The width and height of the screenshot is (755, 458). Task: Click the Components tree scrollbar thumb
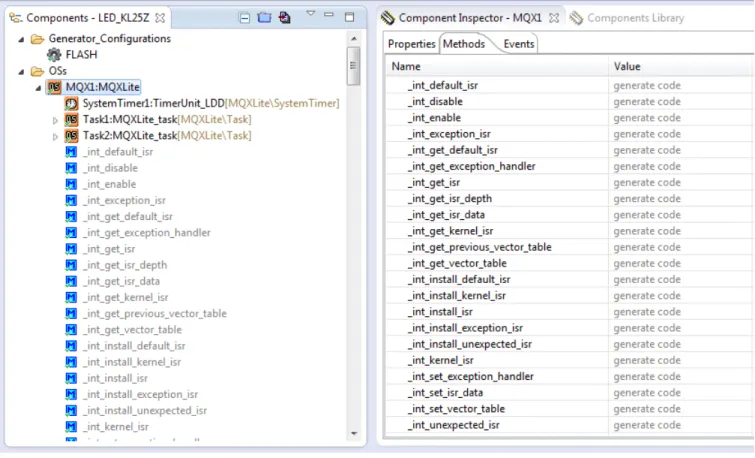coord(353,66)
